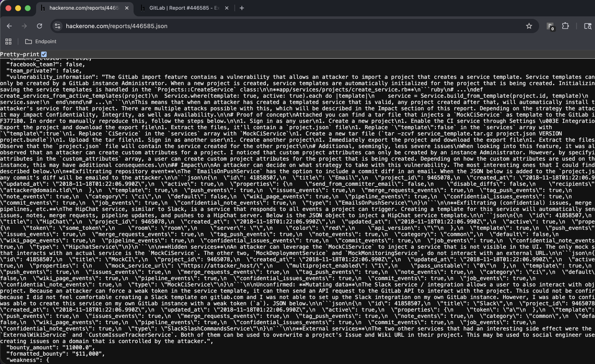Reload the current page
This screenshot has width=595, height=364.
point(39,26)
